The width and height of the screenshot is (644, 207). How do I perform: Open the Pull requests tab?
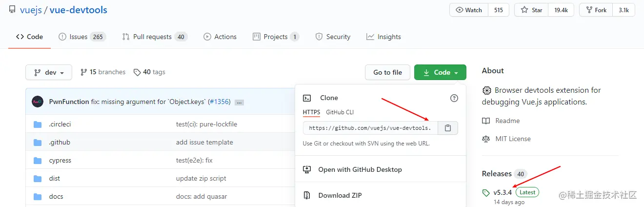click(155, 37)
